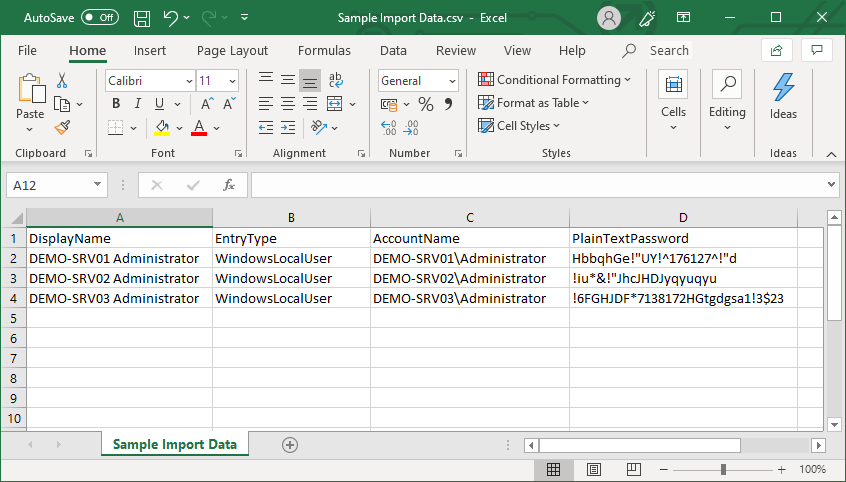
Task: Click the Cut scissors icon
Action: [x=62, y=81]
